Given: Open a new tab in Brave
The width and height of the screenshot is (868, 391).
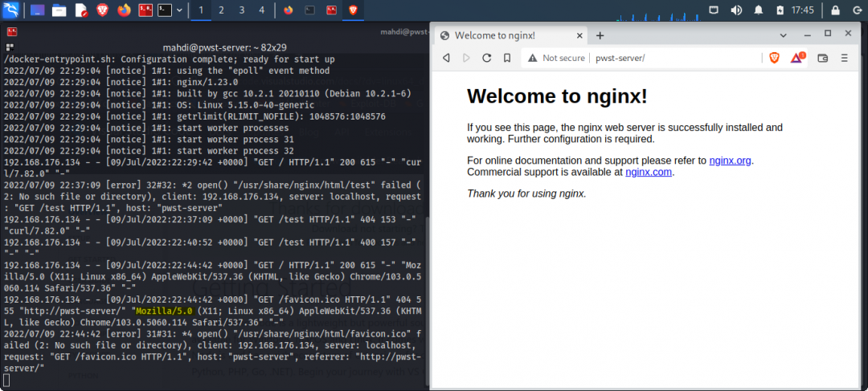Looking at the screenshot, I should [600, 35].
